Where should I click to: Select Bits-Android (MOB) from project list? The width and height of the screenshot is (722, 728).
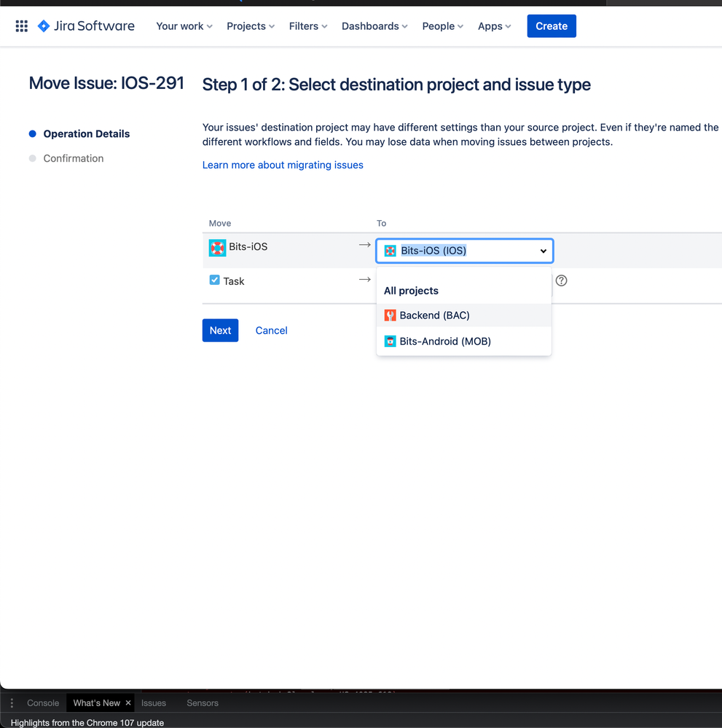pos(464,341)
